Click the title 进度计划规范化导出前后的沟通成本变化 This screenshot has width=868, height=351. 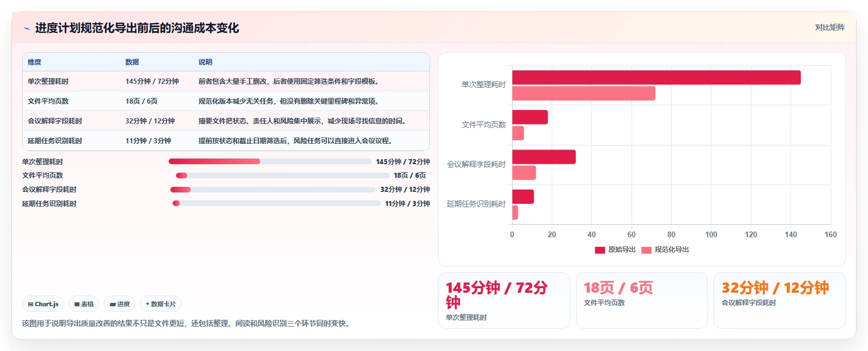point(137,28)
